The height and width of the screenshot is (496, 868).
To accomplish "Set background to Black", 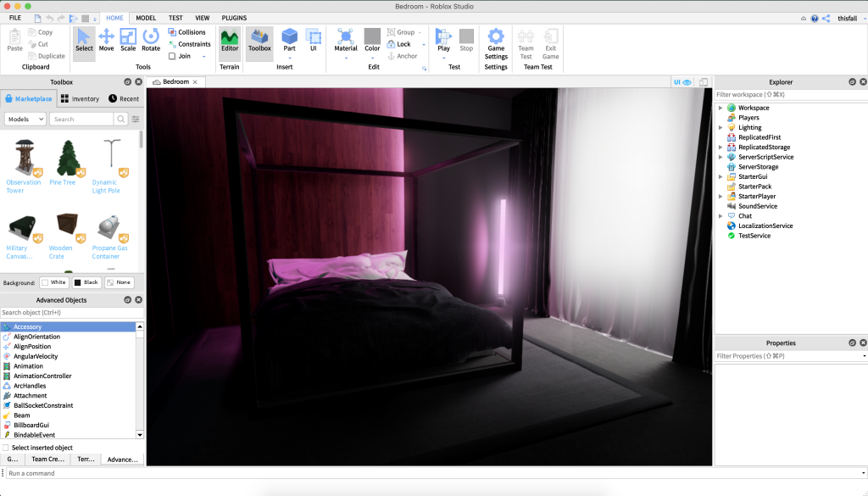I will (x=86, y=282).
